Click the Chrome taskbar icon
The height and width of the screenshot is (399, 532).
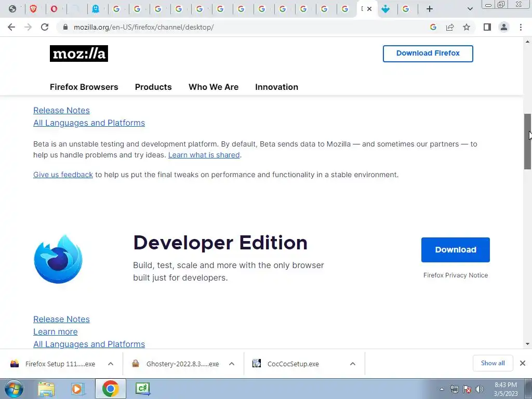click(x=110, y=389)
